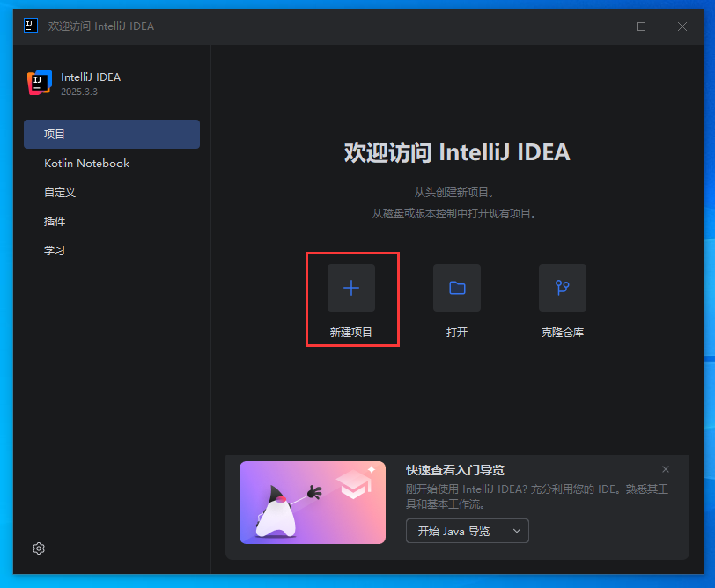Click the New Project plus icon
715x588 pixels.
coord(351,288)
